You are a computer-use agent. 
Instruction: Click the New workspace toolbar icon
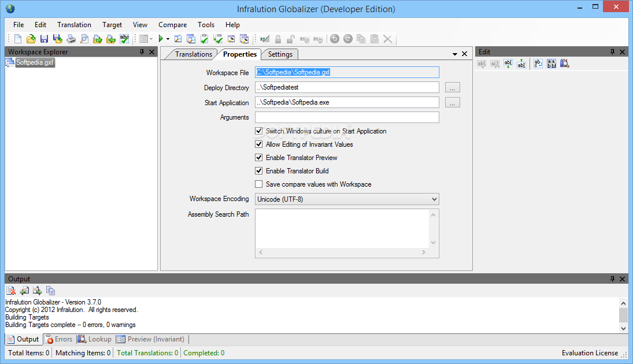[18, 39]
